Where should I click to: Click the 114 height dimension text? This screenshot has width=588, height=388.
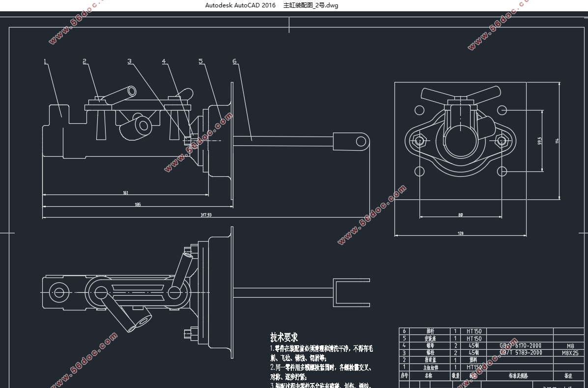tap(557, 141)
